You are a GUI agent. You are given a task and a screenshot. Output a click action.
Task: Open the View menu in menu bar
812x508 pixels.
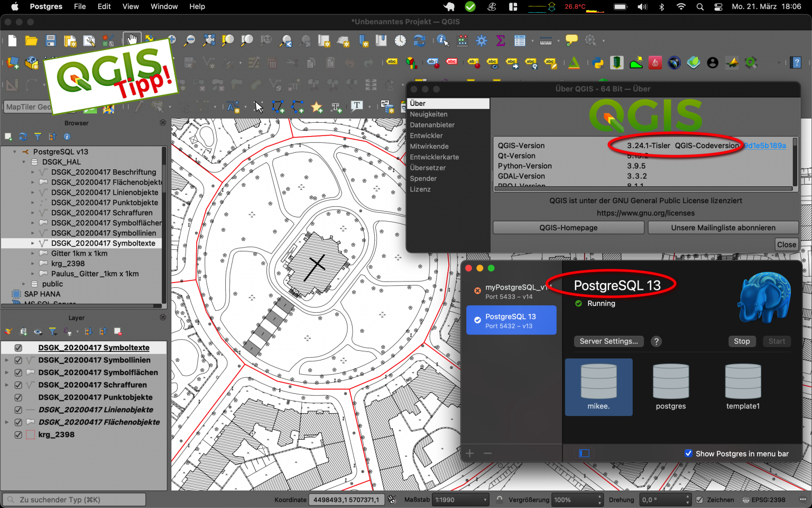pyautogui.click(x=130, y=6)
